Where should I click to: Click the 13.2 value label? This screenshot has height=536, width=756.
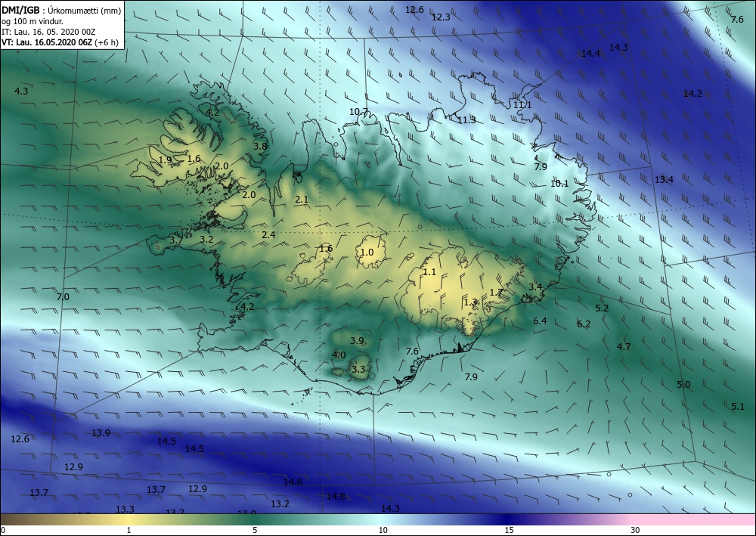(280, 503)
